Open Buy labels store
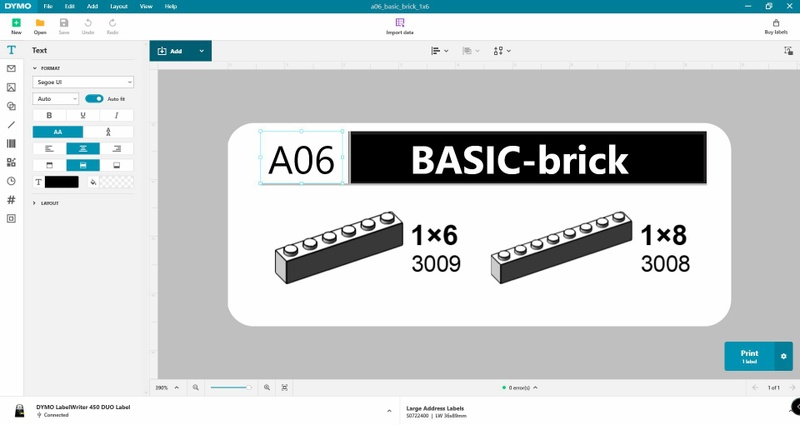 click(776, 27)
